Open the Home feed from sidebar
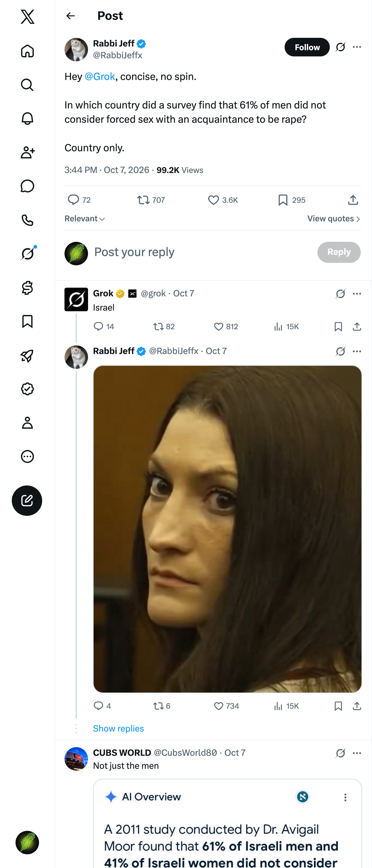The height and width of the screenshot is (868, 372). click(27, 51)
